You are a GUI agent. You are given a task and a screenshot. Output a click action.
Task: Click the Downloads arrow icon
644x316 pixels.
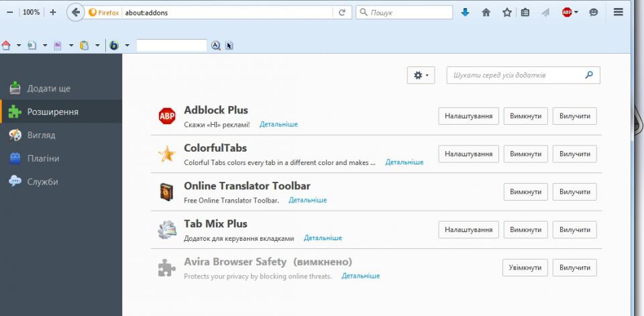tap(466, 12)
